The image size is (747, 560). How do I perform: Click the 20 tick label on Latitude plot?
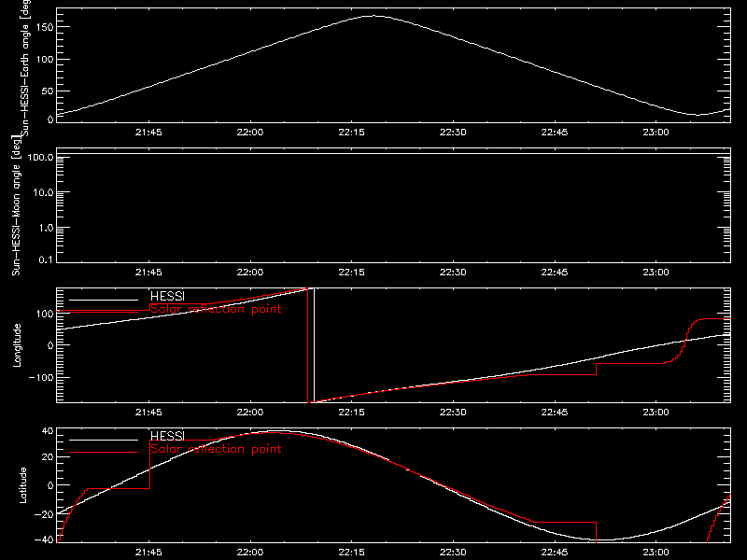[x=48, y=457]
